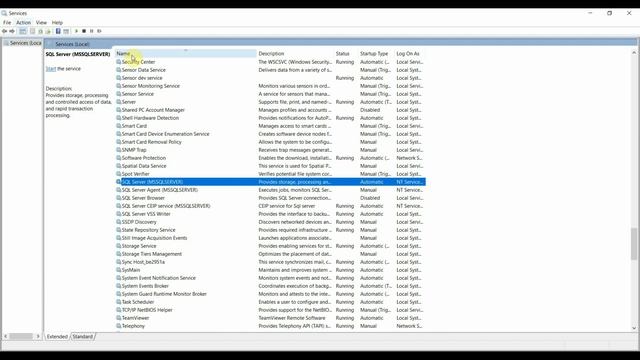Restart the service with the restart icon
640x360 pixels.
(99, 31)
